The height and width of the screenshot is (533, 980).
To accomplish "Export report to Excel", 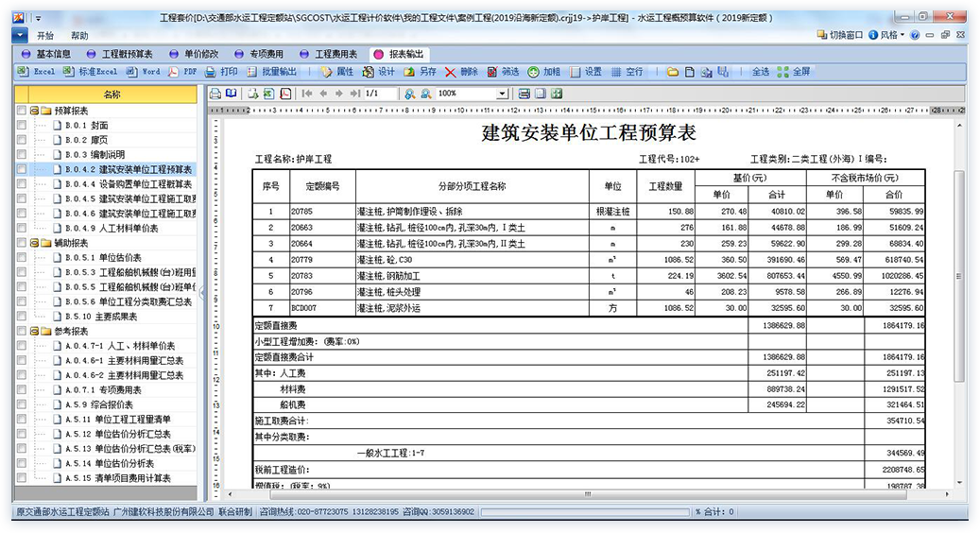I will coord(36,72).
